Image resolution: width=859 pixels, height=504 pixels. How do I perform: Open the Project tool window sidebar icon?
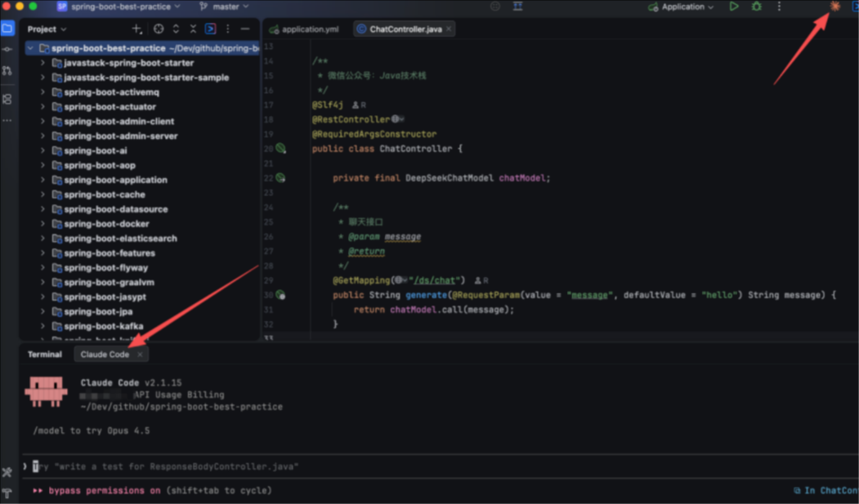pos(7,29)
